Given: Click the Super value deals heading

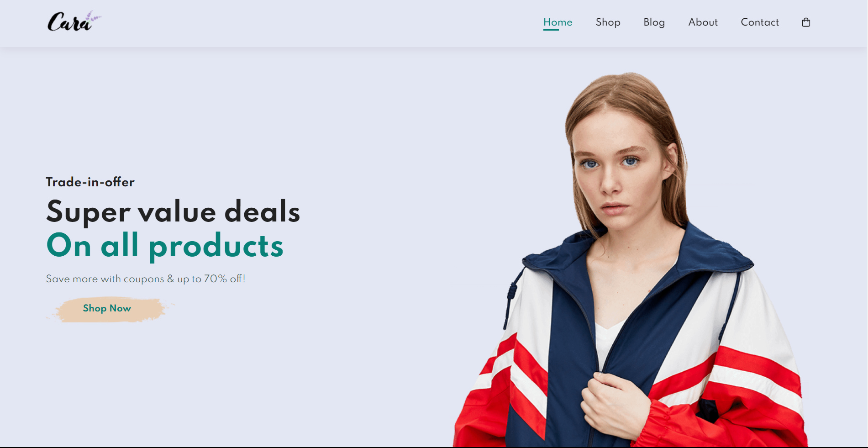Looking at the screenshot, I should click(x=173, y=211).
